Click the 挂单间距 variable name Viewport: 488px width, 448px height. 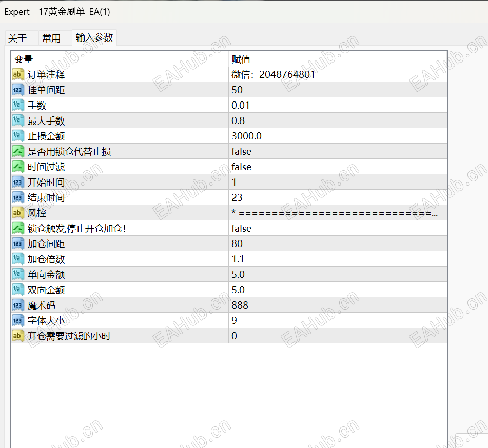(x=46, y=90)
